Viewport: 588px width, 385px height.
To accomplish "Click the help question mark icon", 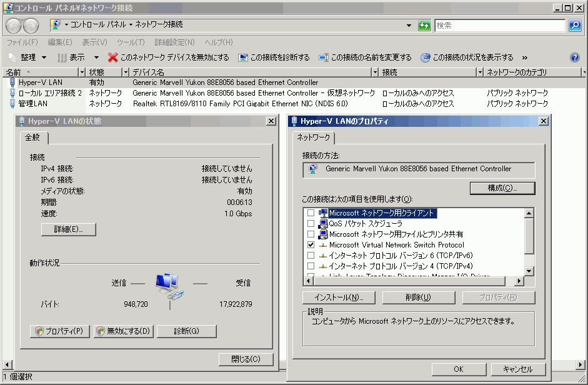I will (575, 57).
